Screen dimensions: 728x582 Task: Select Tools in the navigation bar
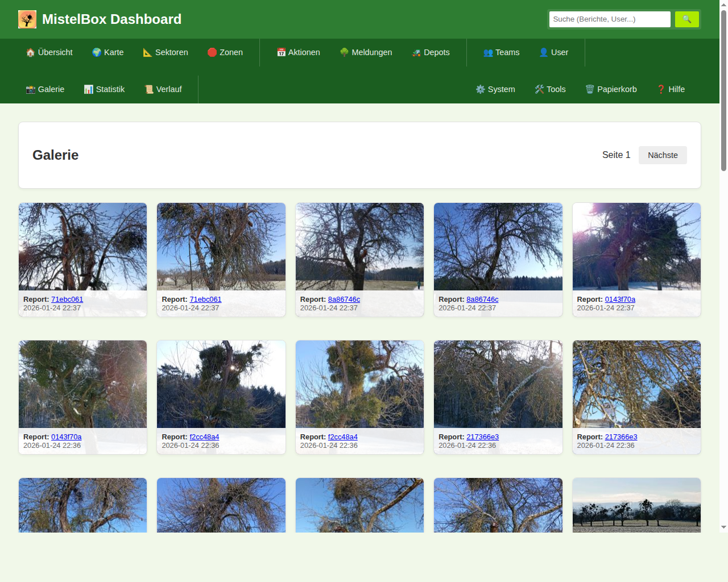(x=550, y=89)
